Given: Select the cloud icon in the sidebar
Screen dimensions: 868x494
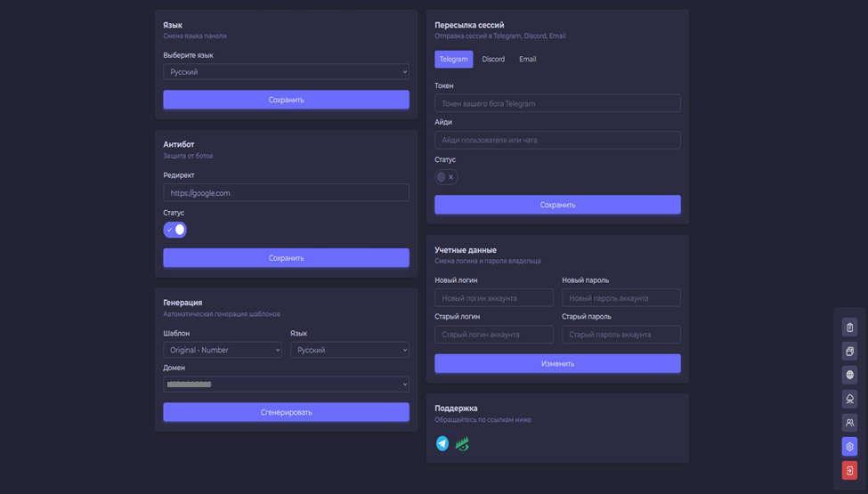Looking at the screenshot, I should [849, 399].
